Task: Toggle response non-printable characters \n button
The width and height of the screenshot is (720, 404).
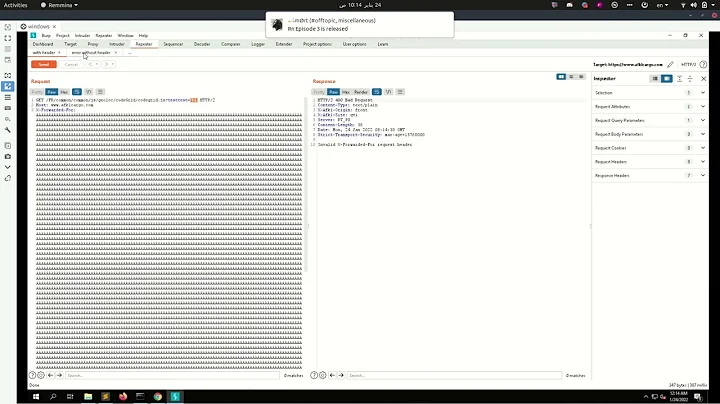Action: pyautogui.click(x=388, y=92)
